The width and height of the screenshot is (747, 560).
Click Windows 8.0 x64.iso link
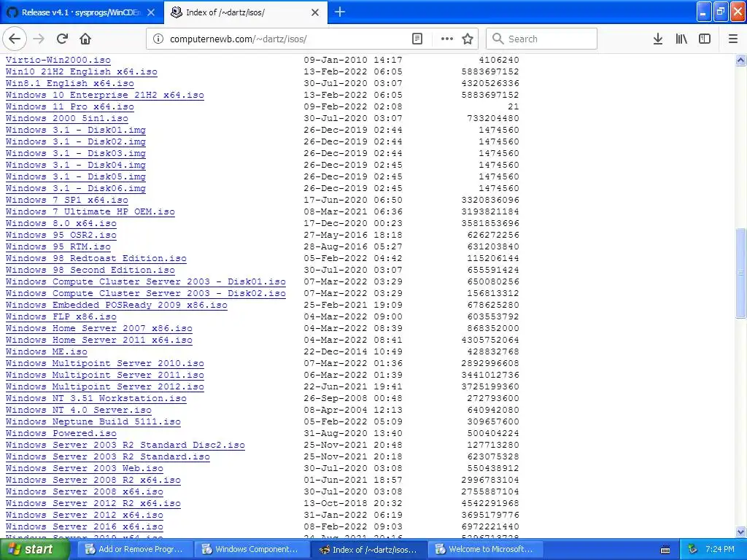tap(61, 223)
